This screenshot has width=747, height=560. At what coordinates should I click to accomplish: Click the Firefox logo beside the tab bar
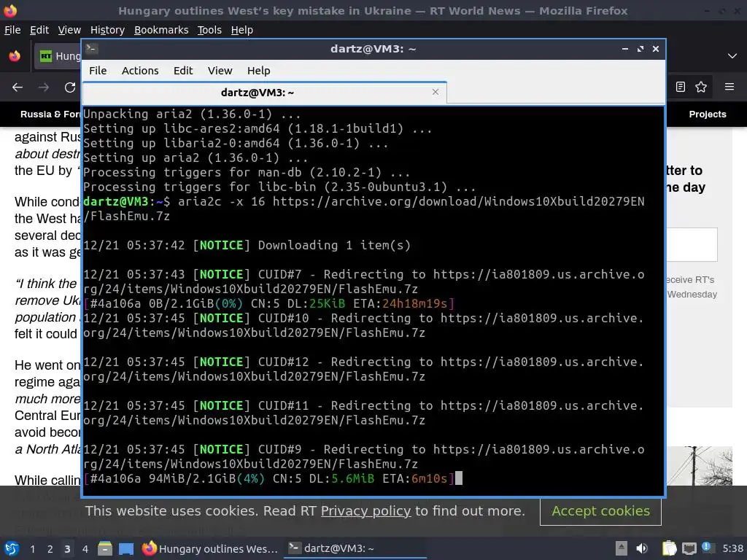point(15,55)
